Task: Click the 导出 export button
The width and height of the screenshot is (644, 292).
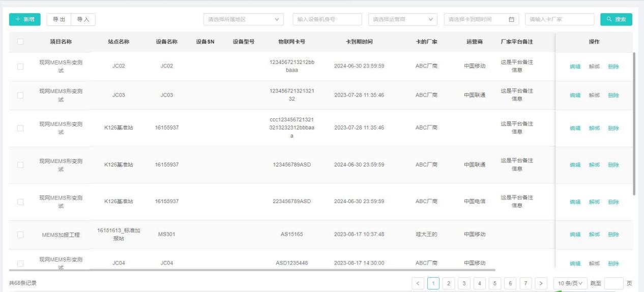Action: click(58, 19)
